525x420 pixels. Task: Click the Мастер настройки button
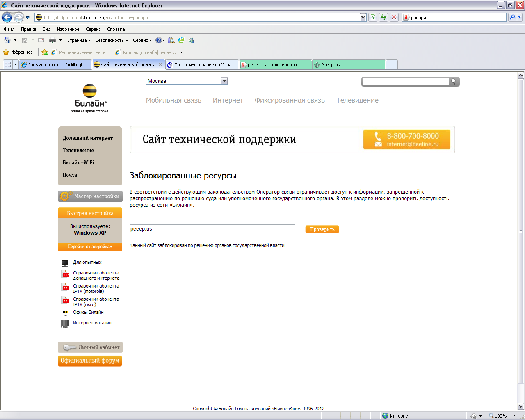pos(90,196)
